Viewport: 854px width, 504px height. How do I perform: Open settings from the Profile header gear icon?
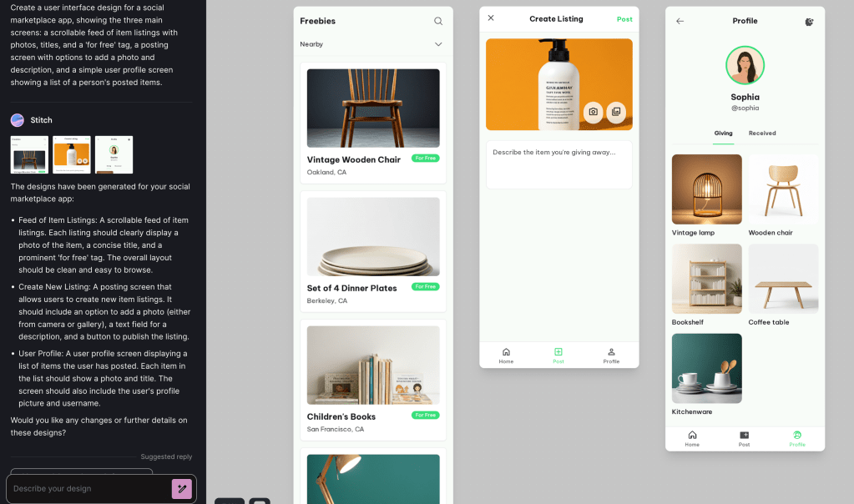point(808,23)
